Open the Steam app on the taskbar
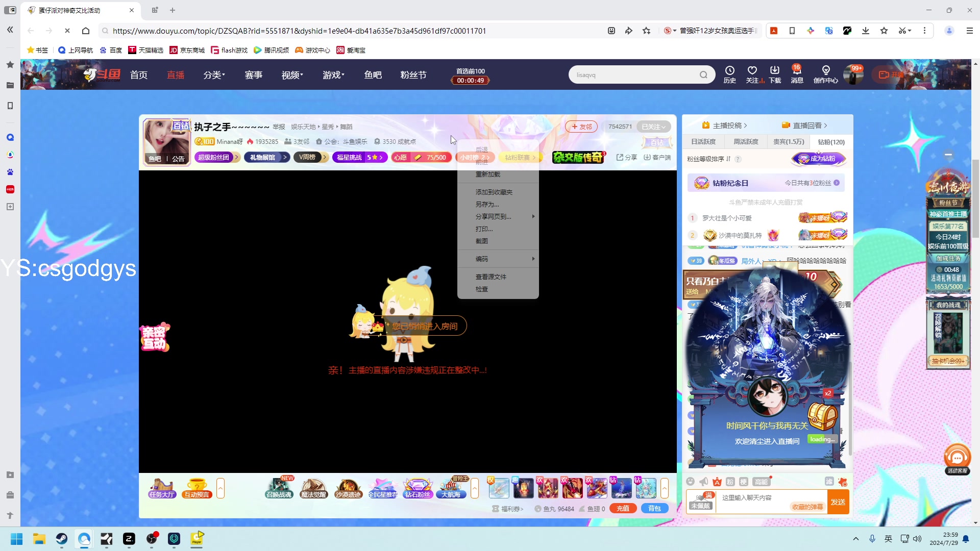Image resolution: width=980 pixels, height=551 pixels. [62, 539]
